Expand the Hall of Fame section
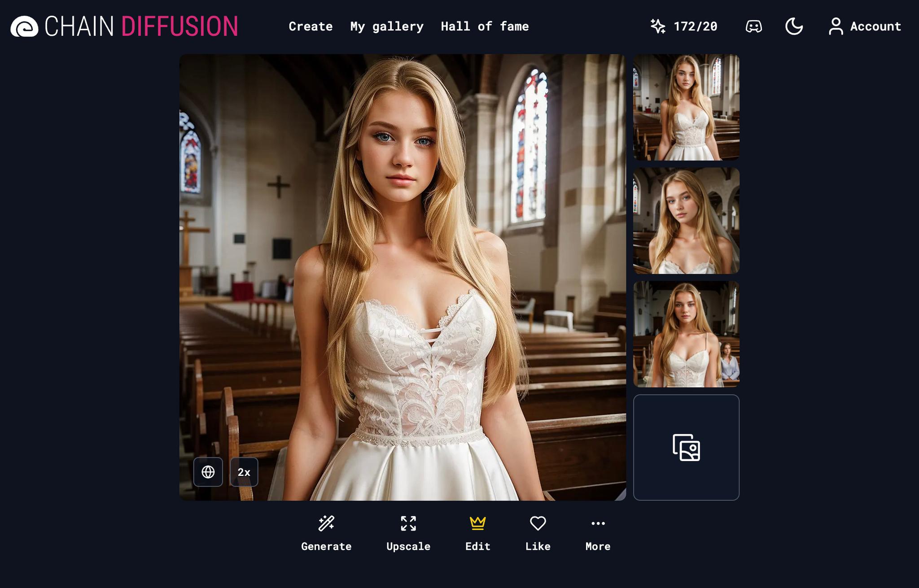 tap(484, 26)
